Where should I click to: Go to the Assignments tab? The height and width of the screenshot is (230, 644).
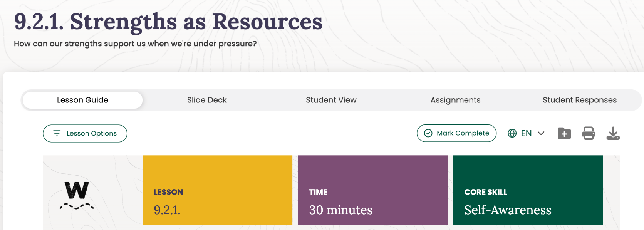tap(455, 100)
